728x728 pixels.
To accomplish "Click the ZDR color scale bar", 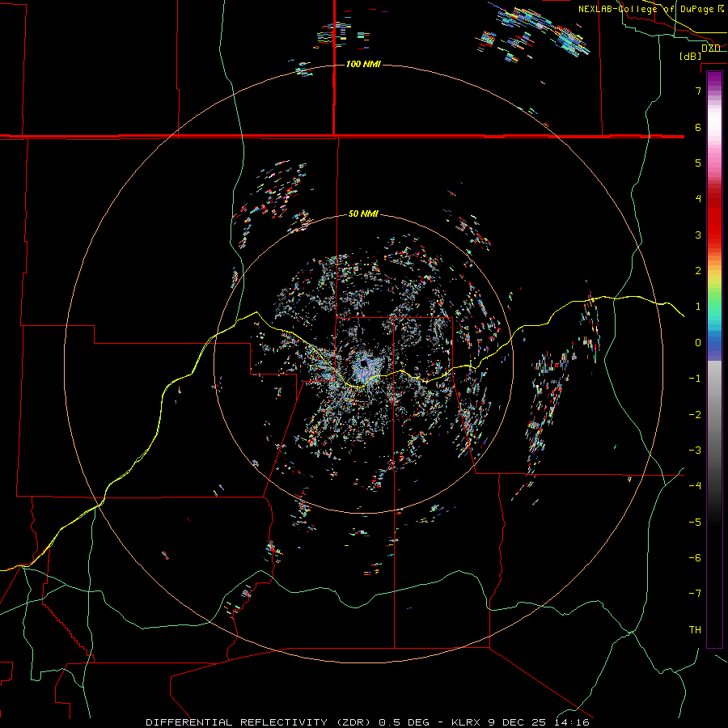I will pyautogui.click(x=714, y=359).
